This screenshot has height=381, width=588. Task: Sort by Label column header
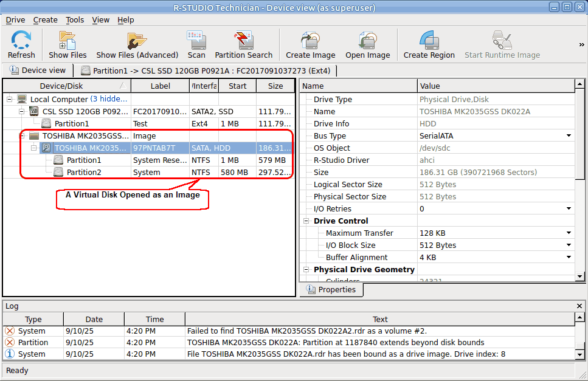pyautogui.click(x=160, y=86)
